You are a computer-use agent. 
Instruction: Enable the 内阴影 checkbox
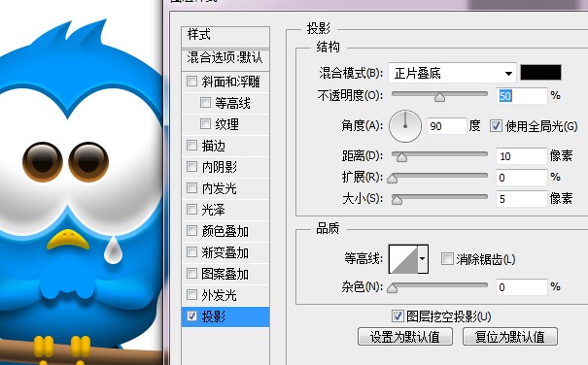(191, 166)
